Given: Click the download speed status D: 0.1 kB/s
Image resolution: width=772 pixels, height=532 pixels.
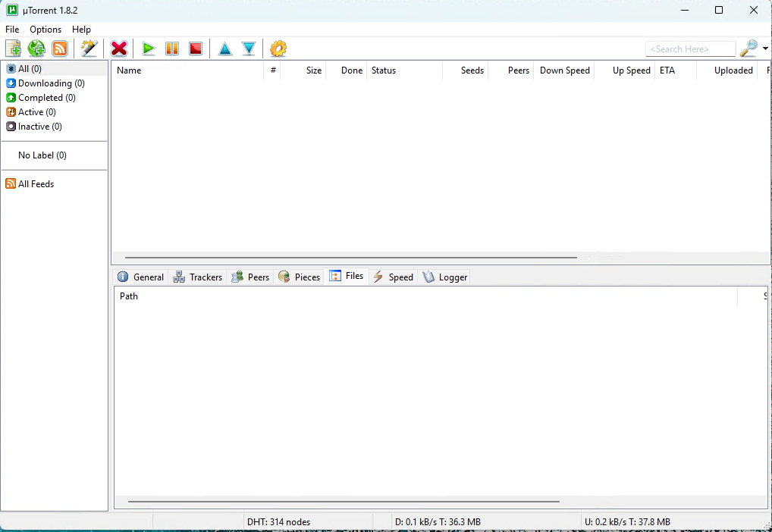Looking at the screenshot, I should pos(438,522).
